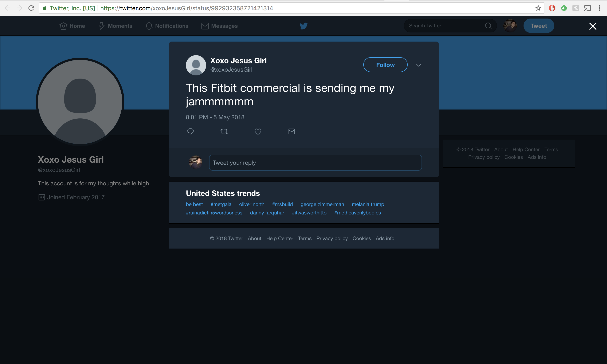607x364 pixels.
Task: Click 'Joined February 2017' text
Action: tap(76, 197)
